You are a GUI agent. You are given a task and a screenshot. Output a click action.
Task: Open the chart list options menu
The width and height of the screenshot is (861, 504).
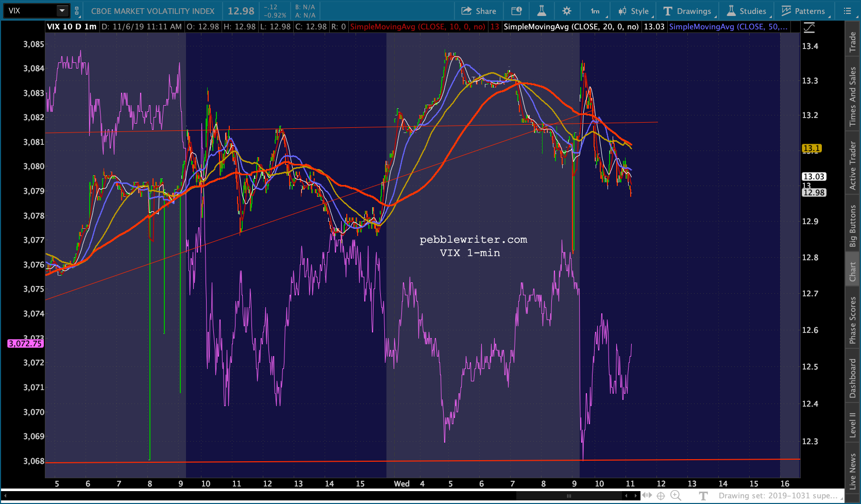(848, 11)
